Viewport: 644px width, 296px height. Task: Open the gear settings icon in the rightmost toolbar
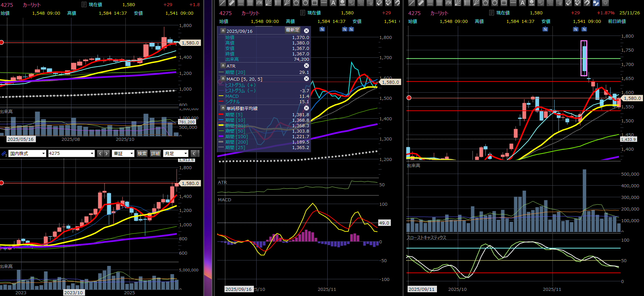tap(605, 3)
